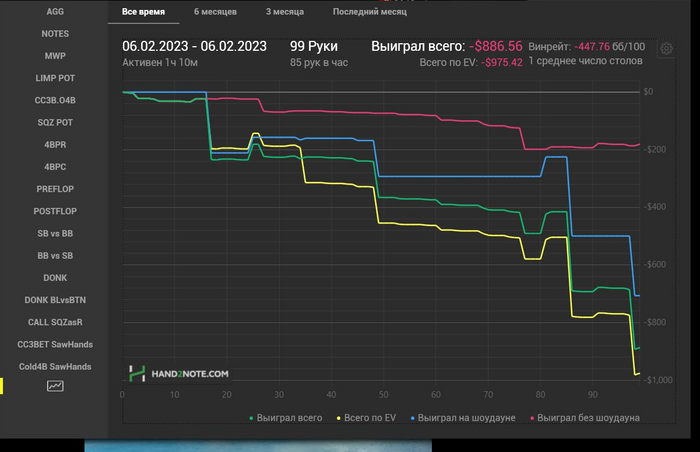Screen dimensions: 700x452
Task: Open the CC3B.O4B sidebar section
Action: click(55, 100)
